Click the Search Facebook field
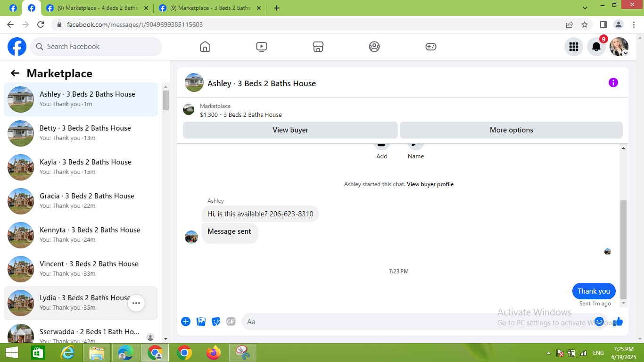This screenshot has height=362, width=644. pos(96,47)
